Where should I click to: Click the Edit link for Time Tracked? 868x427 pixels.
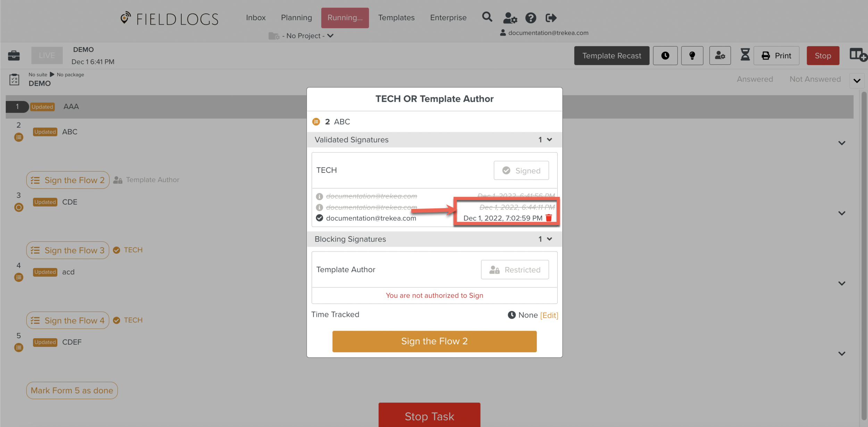point(549,315)
